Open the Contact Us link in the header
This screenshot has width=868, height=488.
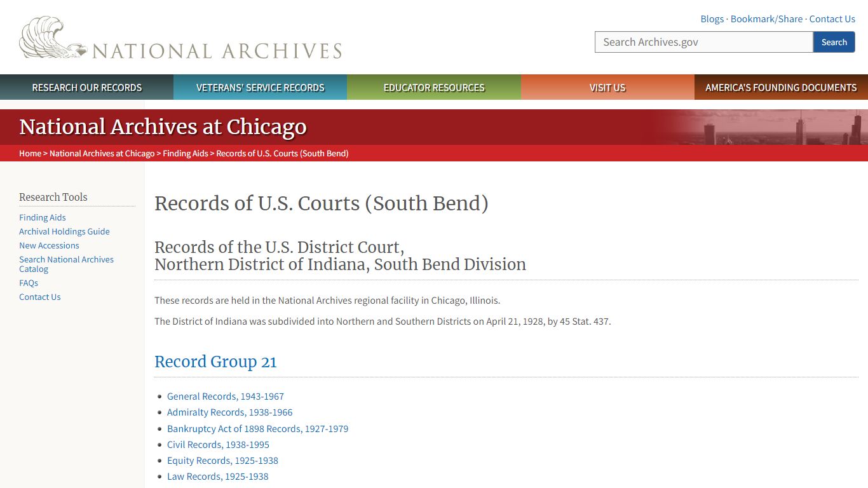click(832, 19)
